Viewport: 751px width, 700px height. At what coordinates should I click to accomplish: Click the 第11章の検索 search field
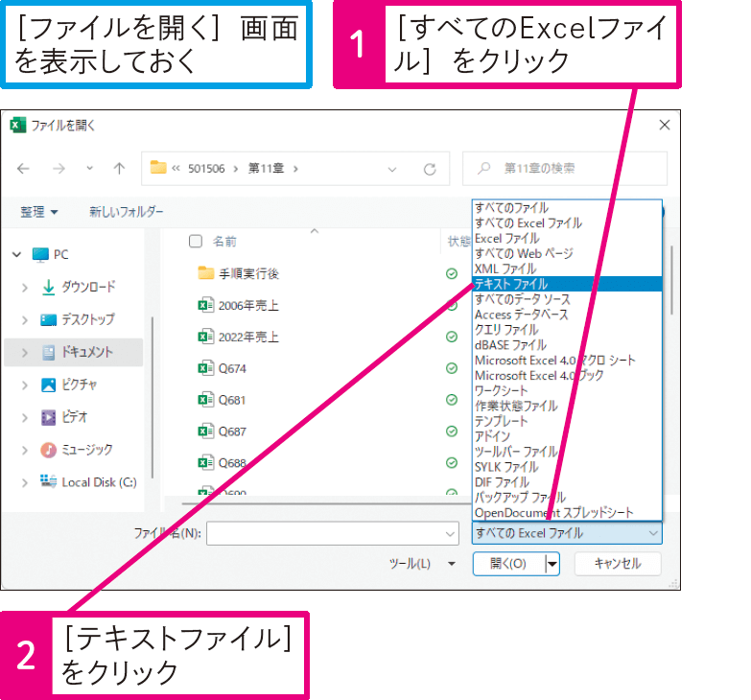565,169
